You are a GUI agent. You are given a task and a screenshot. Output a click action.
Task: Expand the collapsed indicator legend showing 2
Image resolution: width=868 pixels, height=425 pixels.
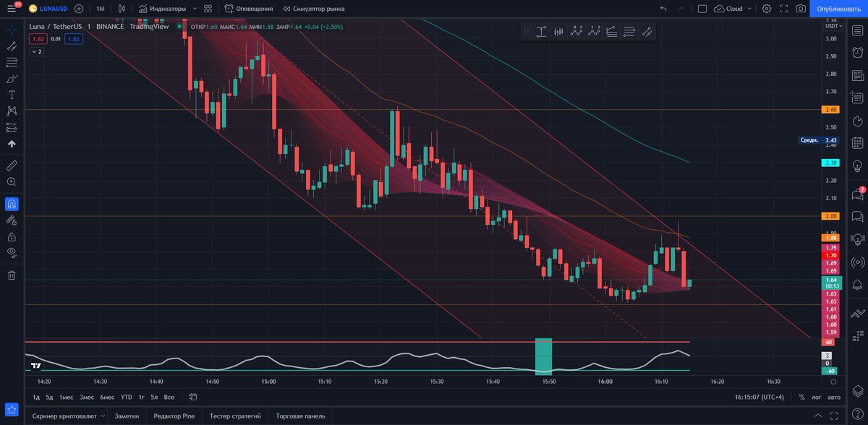point(36,51)
